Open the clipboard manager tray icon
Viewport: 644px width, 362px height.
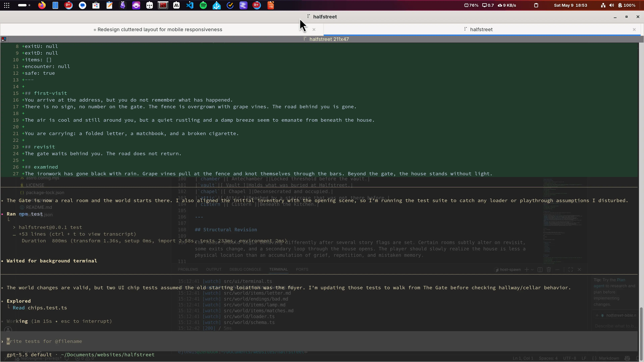pyautogui.click(x=536, y=5)
